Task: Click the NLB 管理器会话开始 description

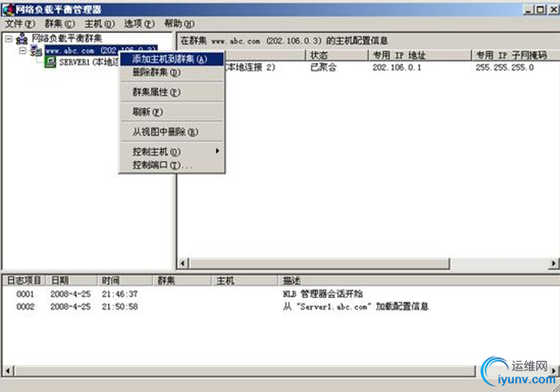Action: [x=323, y=294]
